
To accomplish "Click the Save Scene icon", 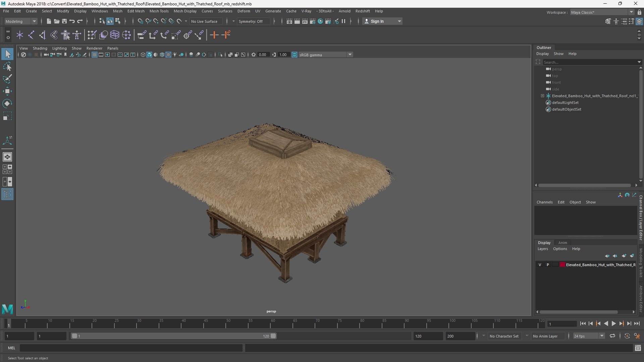I will 64,21.
